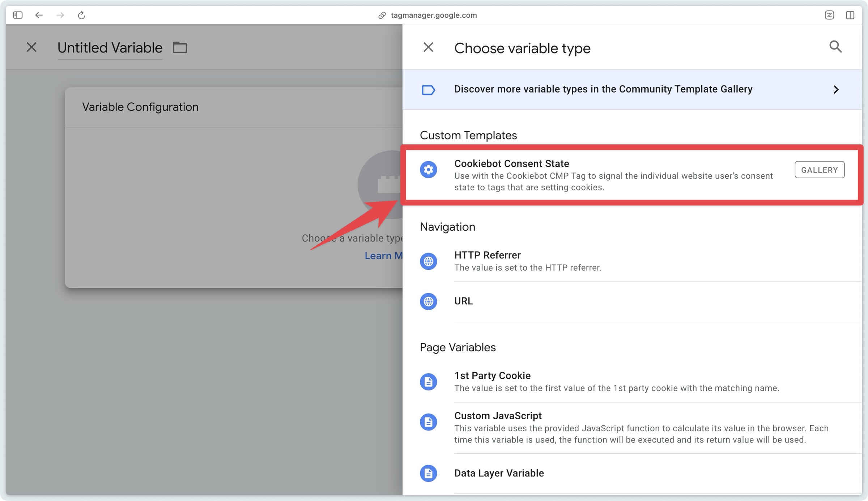Choose Data Layer Variable type
The image size is (868, 501).
click(632, 473)
